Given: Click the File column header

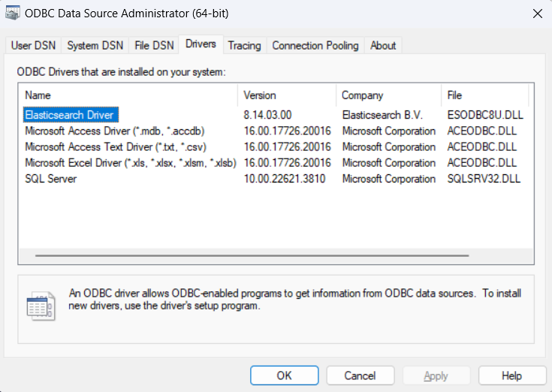Looking at the screenshot, I should click(484, 95).
